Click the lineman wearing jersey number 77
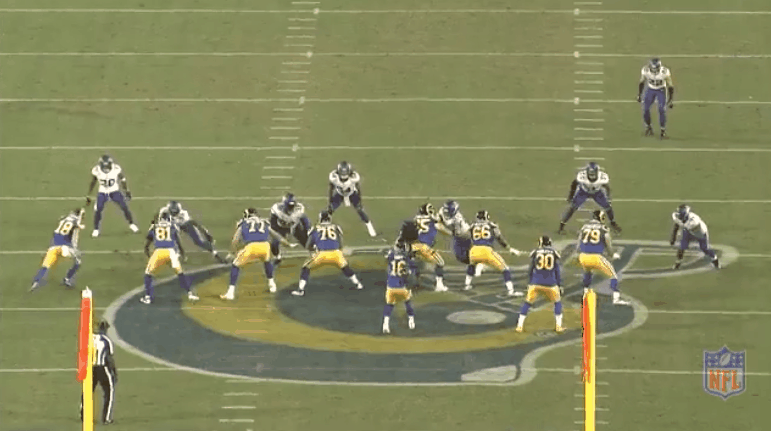771x431 pixels. click(251, 254)
